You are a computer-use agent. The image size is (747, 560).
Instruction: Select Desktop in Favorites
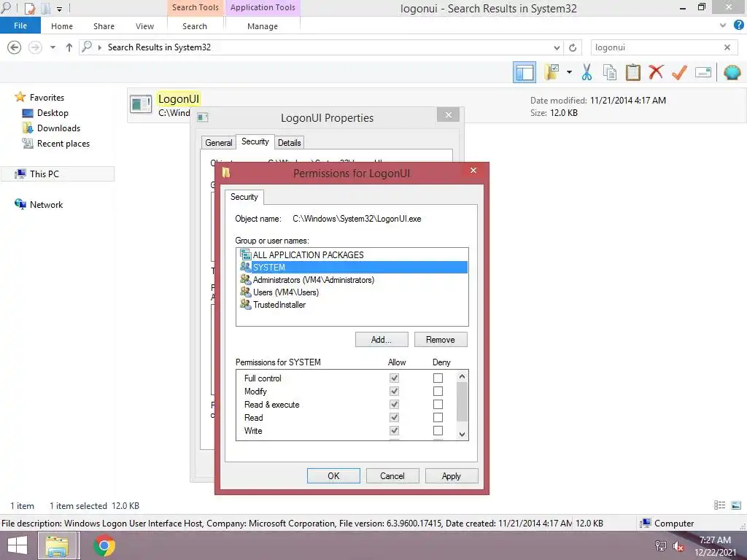click(53, 113)
